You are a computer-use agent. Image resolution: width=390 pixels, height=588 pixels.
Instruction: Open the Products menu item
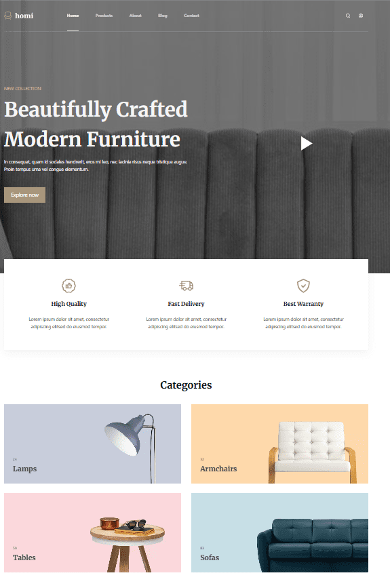pyautogui.click(x=104, y=16)
